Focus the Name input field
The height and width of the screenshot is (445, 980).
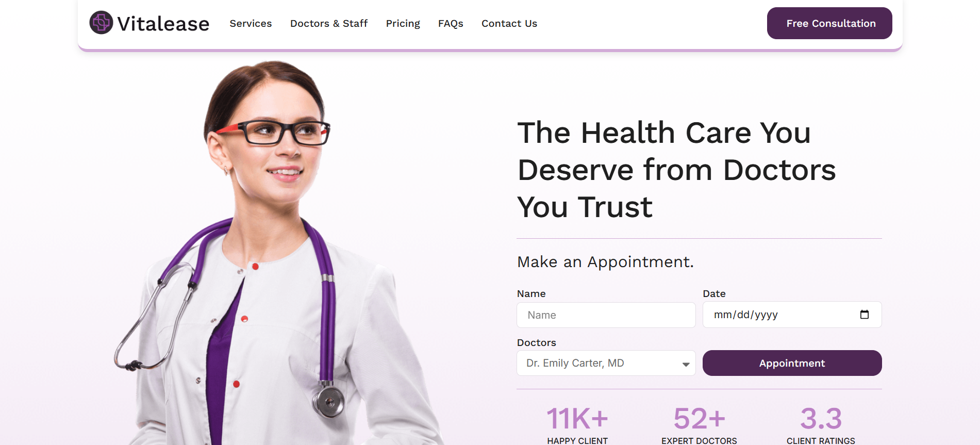pos(606,315)
